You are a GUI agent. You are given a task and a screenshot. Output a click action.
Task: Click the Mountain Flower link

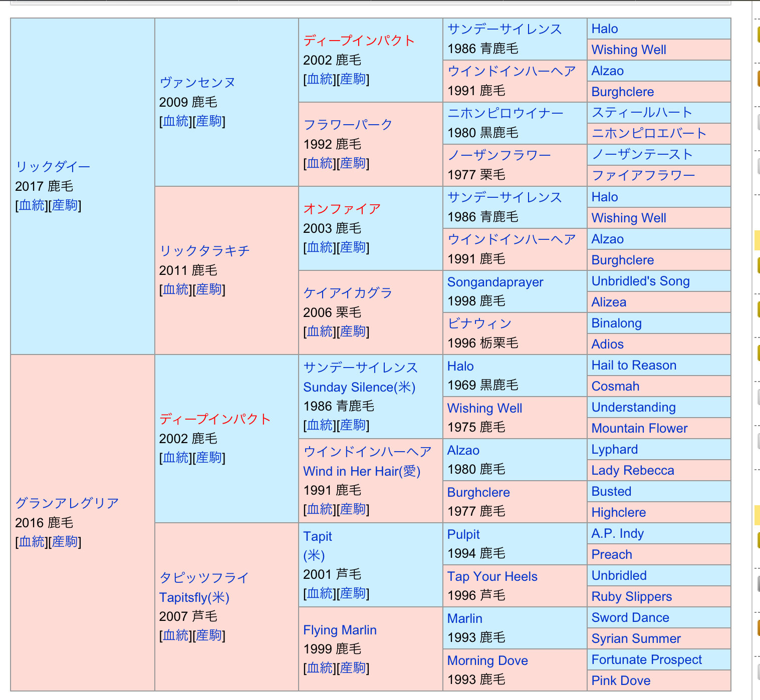pos(639,428)
